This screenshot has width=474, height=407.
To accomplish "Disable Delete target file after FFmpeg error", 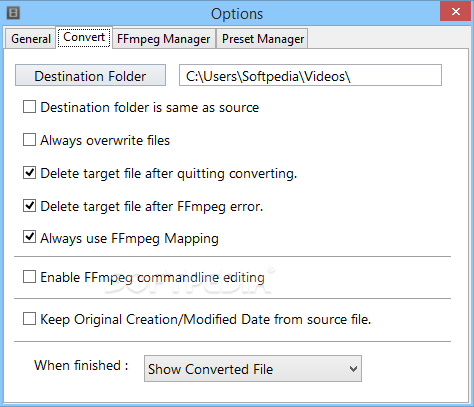I will point(29,206).
